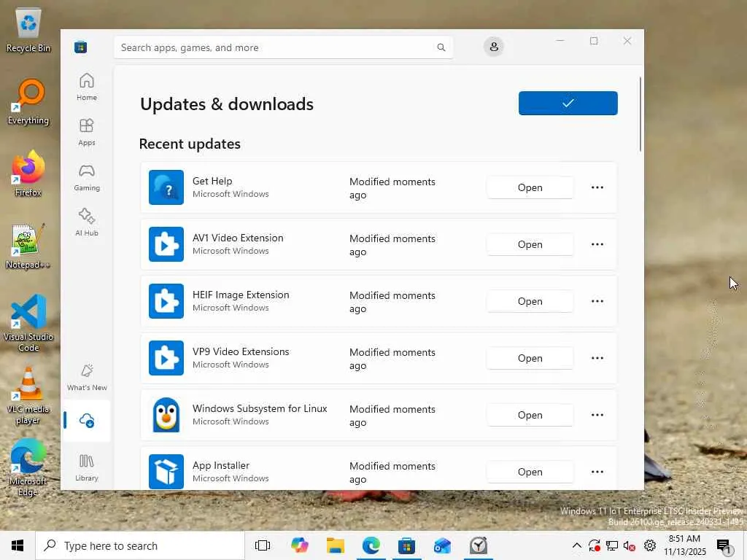Select the App Installer title text

220,465
